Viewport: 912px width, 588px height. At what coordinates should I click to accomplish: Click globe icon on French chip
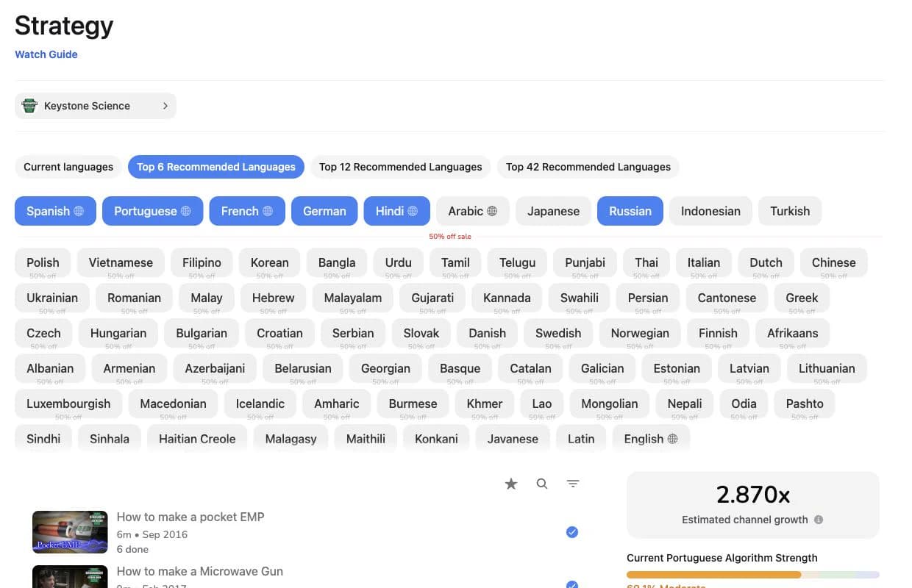tap(268, 211)
